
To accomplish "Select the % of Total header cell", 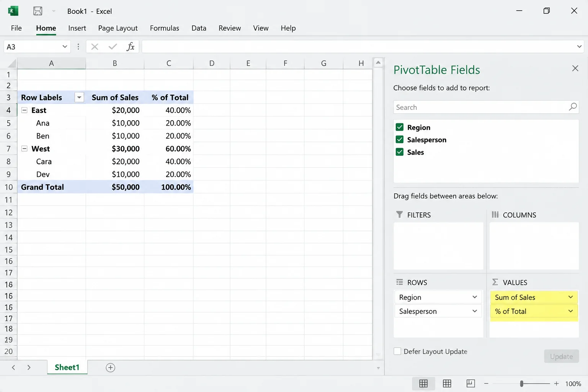I will (169, 97).
